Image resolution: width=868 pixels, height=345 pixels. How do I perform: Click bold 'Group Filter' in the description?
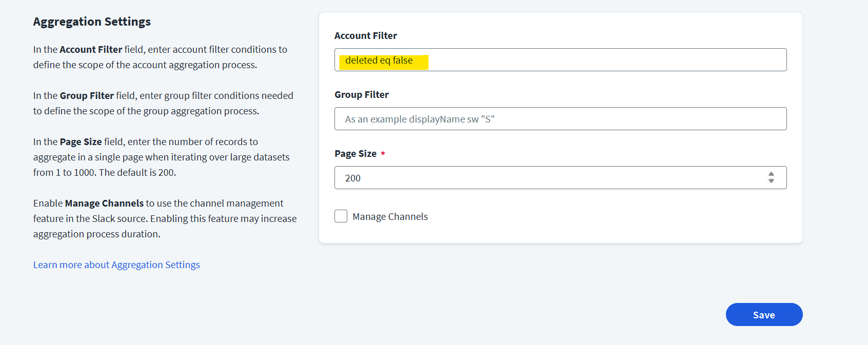coord(87,96)
